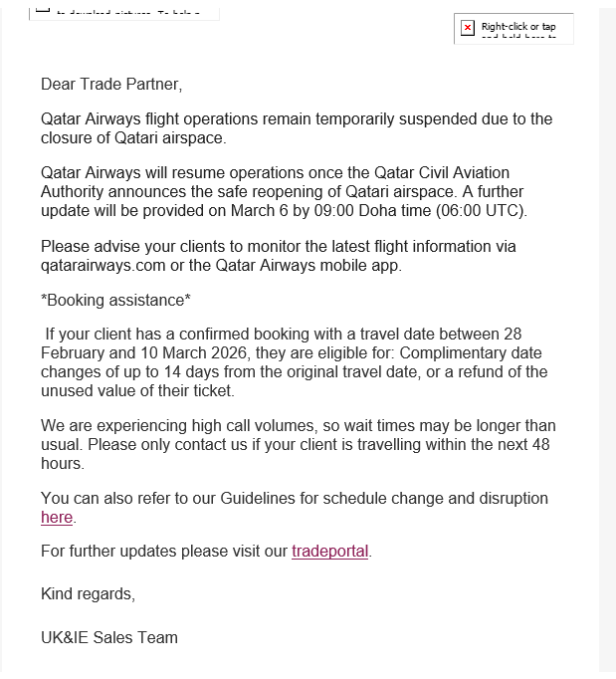Open the "tradeportal" link

coord(329,551)
